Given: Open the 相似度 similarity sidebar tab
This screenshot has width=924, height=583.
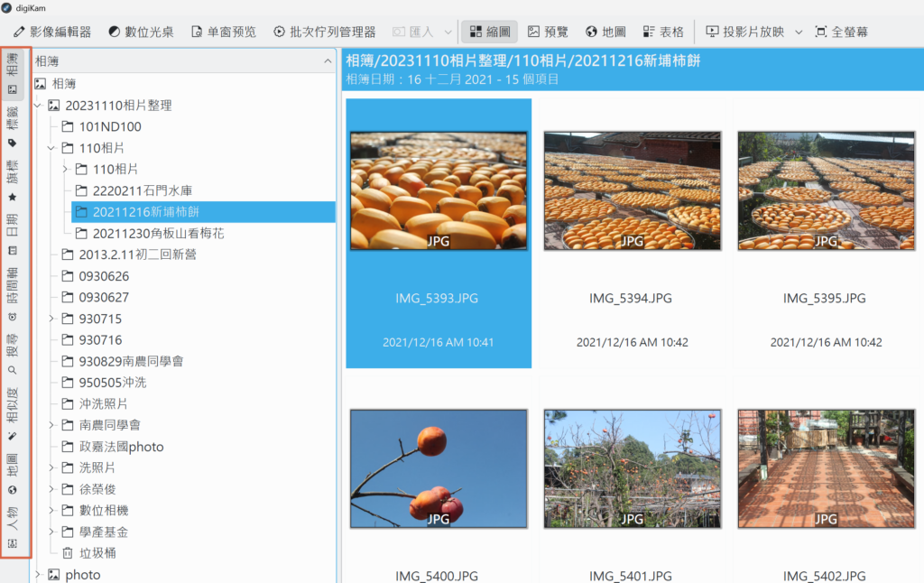Looking at the screenshot, I should coord(13,414).
